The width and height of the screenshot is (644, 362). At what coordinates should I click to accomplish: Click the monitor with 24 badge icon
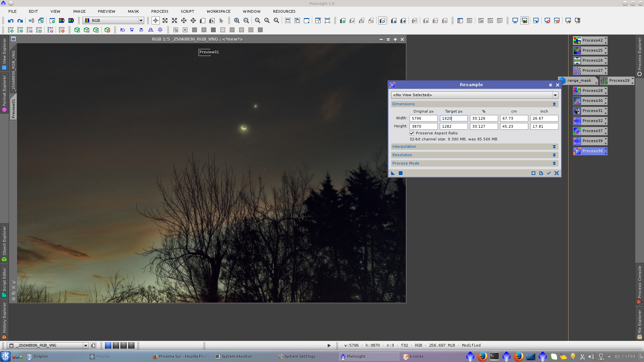point(525,21)
